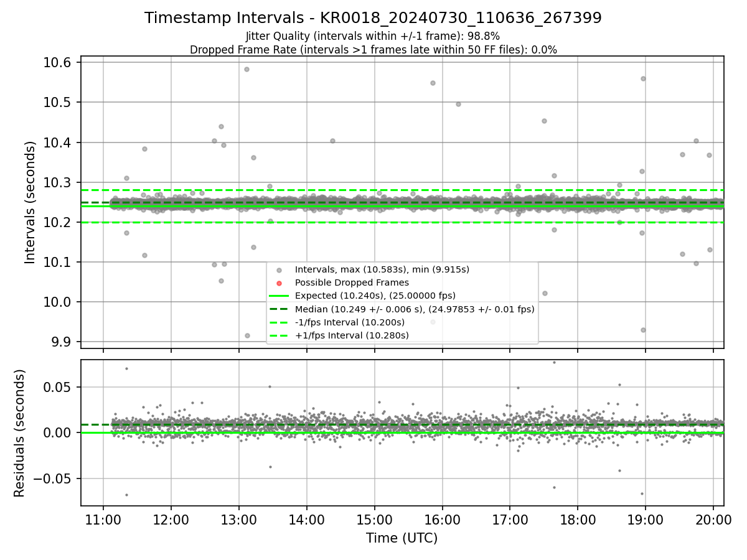
Task: Click legend entry 'Intervals, max (10.583s), min (9.915s)'
Action: [382, 269]
